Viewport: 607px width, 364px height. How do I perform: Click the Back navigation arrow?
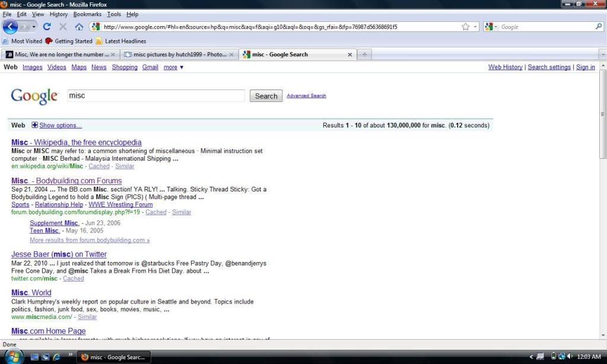[10, 27]
